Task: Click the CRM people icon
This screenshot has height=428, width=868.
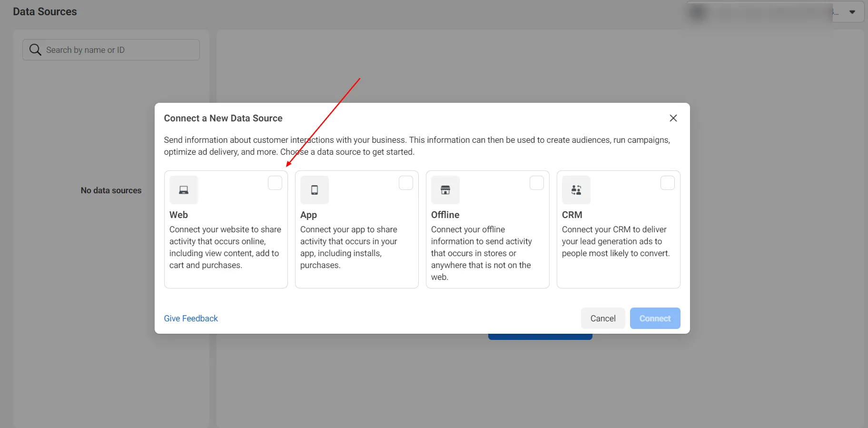Action: pos(576,190)
